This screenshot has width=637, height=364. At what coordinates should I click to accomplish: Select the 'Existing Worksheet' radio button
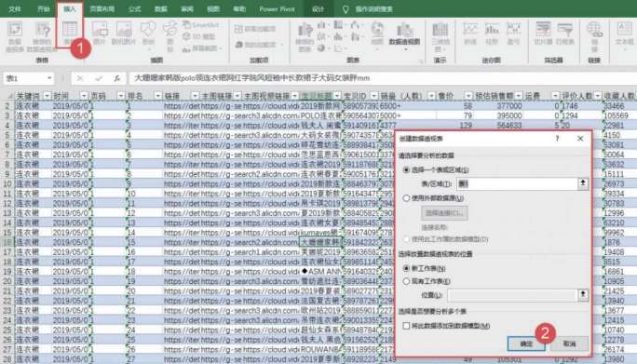point(406,281)
